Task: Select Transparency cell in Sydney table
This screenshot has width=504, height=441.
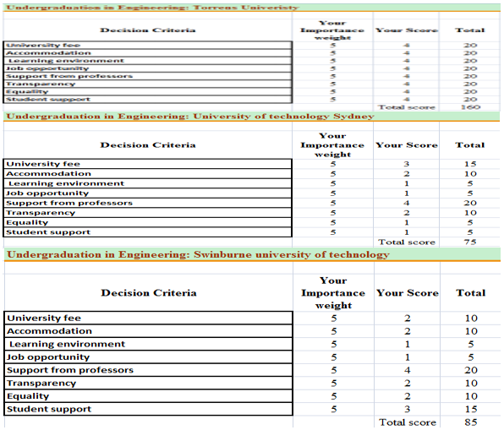Action: (147, 213)
